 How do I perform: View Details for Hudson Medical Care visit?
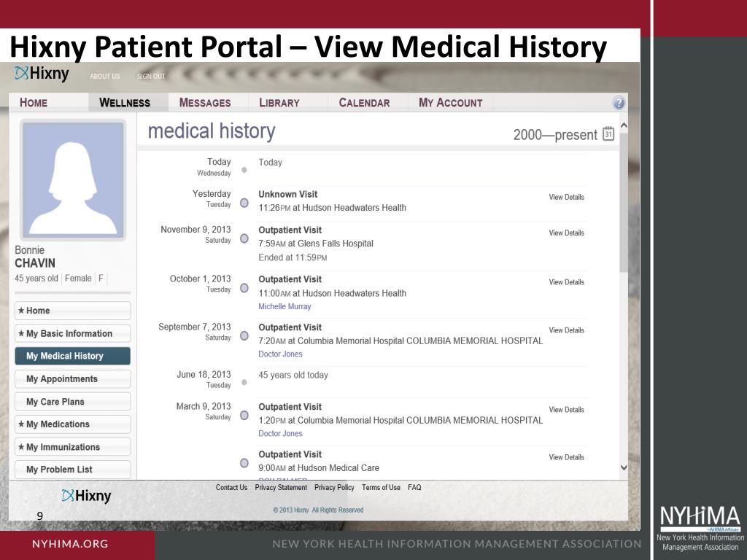(566, 457)
